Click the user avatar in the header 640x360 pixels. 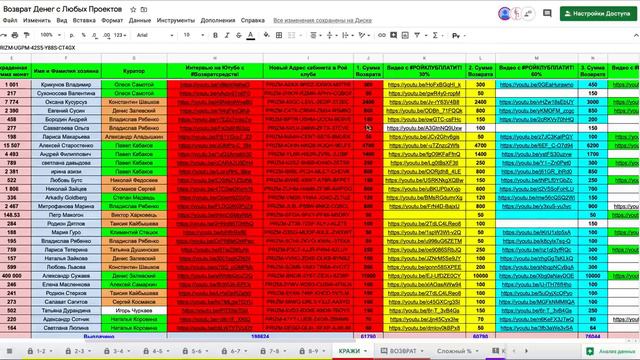coord(504,13)
